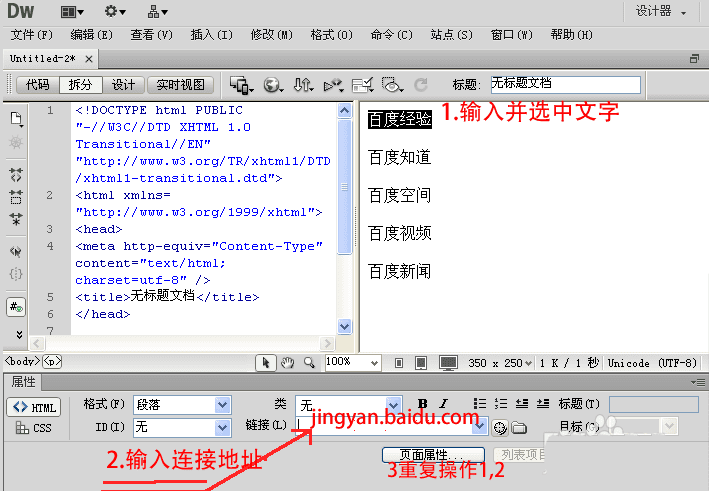Image resolution: width=709 pixels, height=491 pixels.
Task: Click the code view scroll down arrow
Action: [x=345, y=326]
